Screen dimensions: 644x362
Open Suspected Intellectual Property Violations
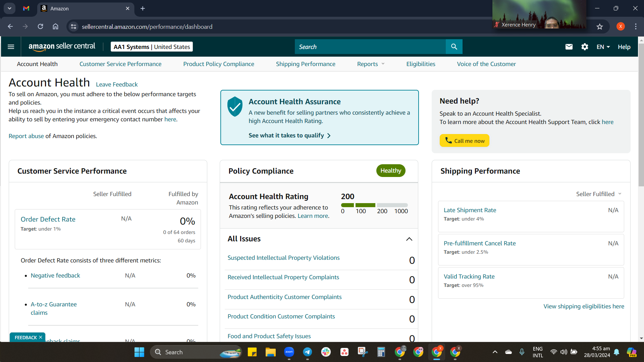284,258
